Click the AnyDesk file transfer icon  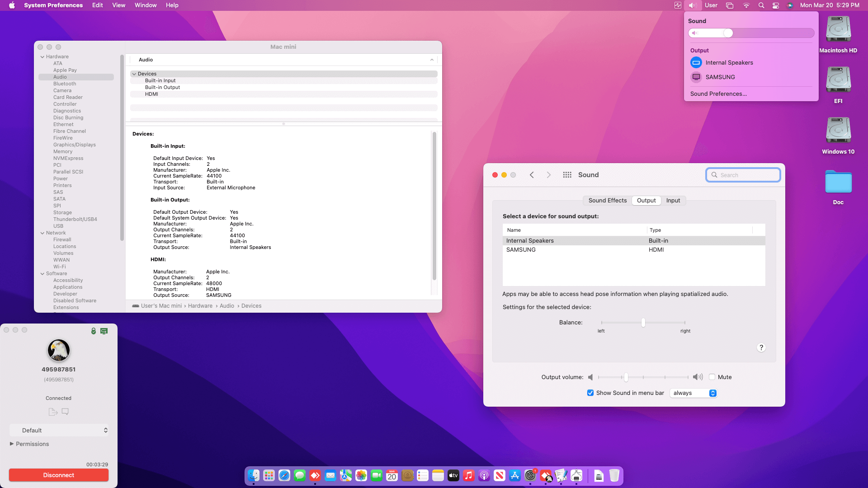53,412
